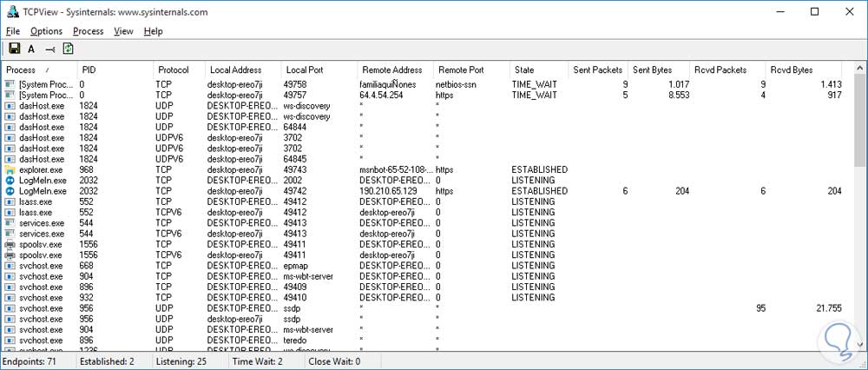
Task: Sort by the Protocol column header
Action: click(x=179, y=69)
